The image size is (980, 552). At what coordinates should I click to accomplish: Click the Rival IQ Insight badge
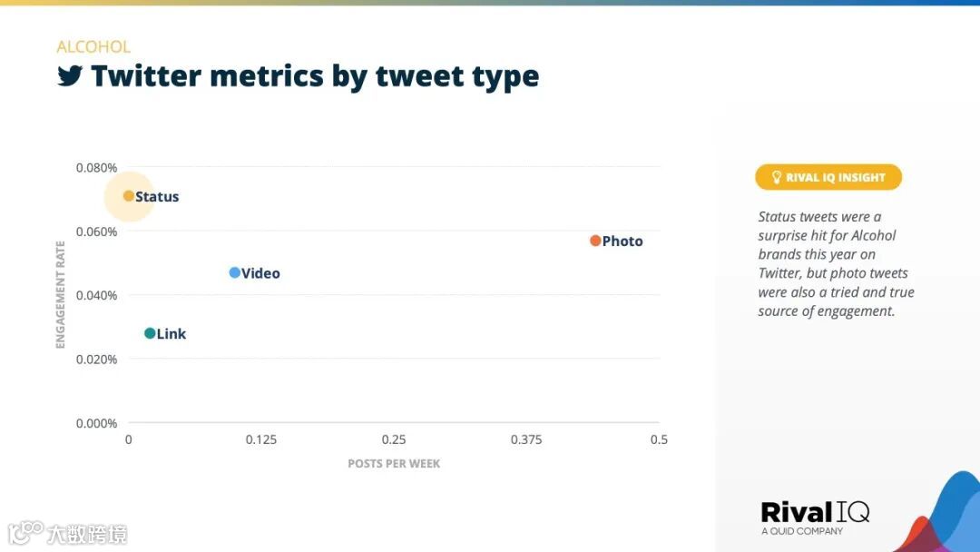tap(828, 177)
